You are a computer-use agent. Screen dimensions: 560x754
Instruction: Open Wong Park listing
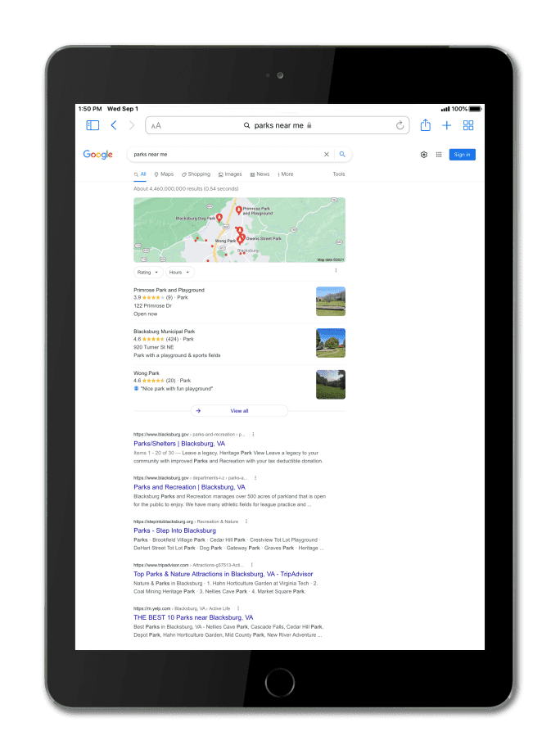[x=146, y=372]
